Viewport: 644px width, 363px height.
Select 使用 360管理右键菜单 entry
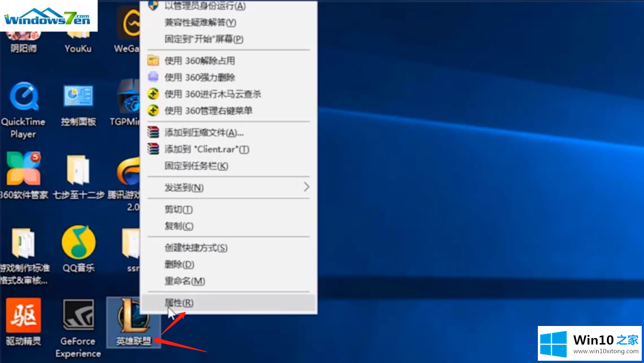(x=229, y=110)
